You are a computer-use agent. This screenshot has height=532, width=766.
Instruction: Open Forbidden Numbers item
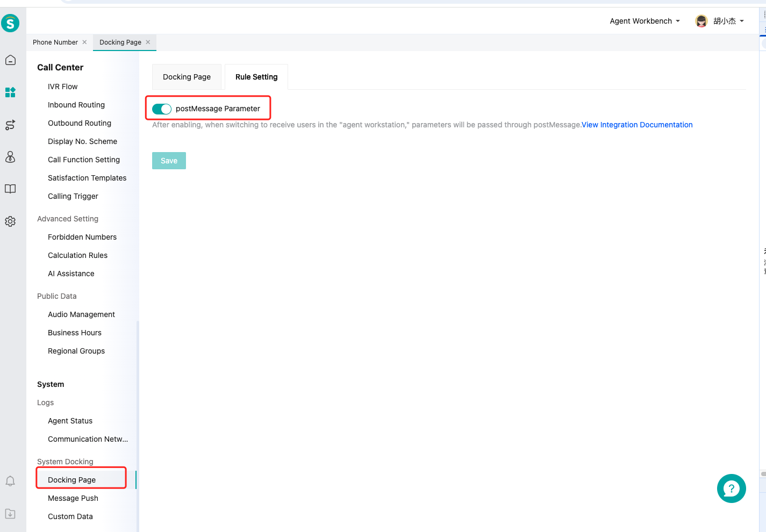[82, 237]
